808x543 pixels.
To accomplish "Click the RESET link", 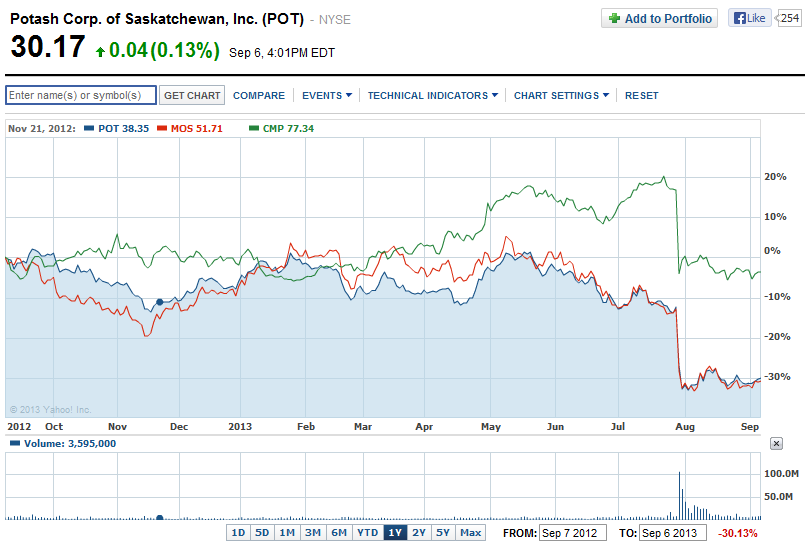I will click(x=642, y=95).
